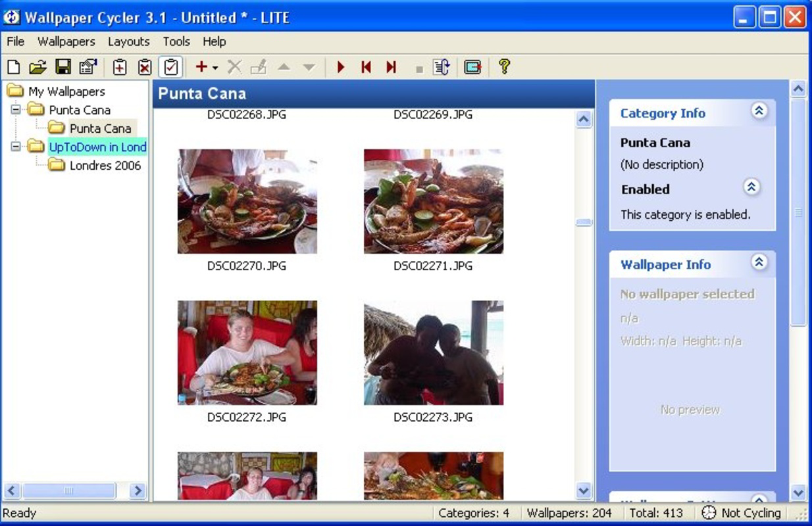This screenshot has width=812, height=526.
Task: Select the nested Punta Cana subfolder
Action: 101,128
